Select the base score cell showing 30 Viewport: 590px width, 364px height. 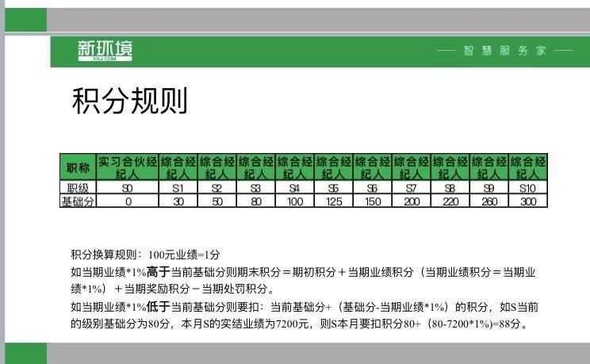[x=178, y=201]
